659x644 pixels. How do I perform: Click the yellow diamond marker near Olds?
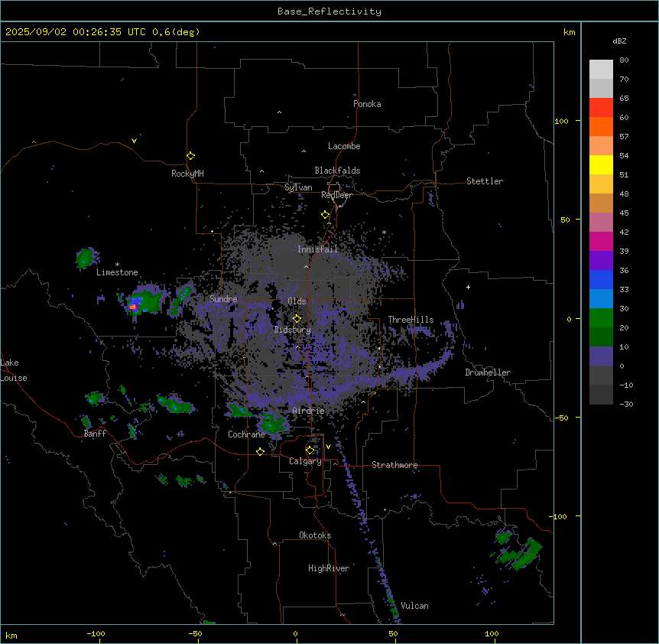[x=297, y=318]
